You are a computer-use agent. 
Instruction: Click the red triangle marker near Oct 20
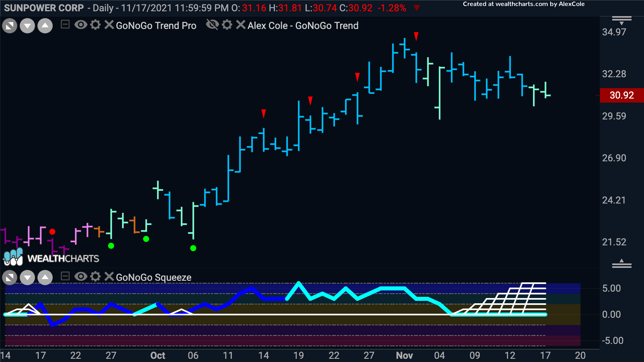point(310,101)
